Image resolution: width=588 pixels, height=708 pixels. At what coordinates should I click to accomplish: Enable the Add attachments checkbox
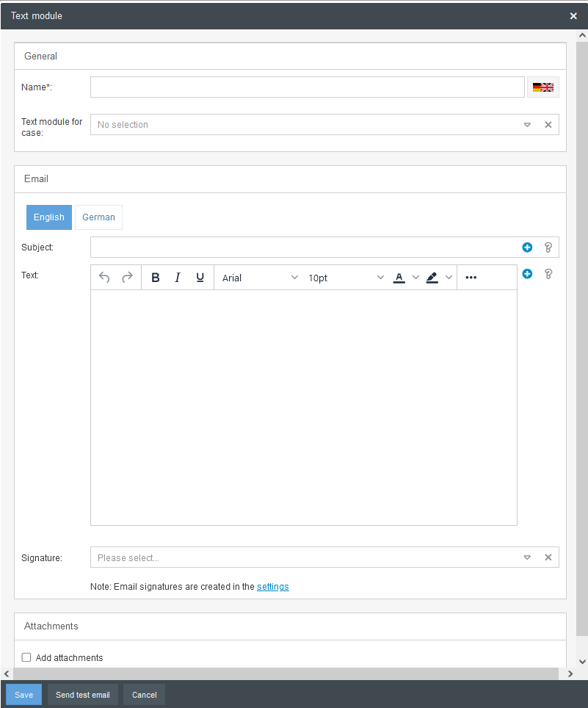[26, 657]
